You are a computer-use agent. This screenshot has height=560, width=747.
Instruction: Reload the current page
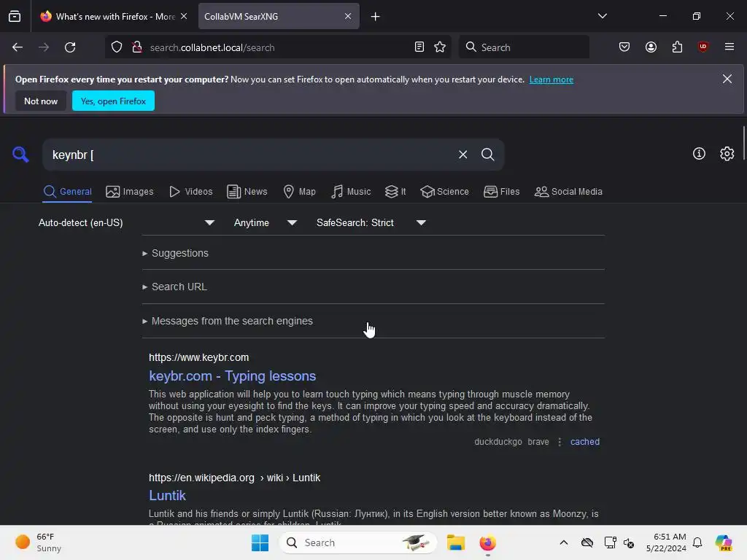pyautogui.click(x=70, y=47)
